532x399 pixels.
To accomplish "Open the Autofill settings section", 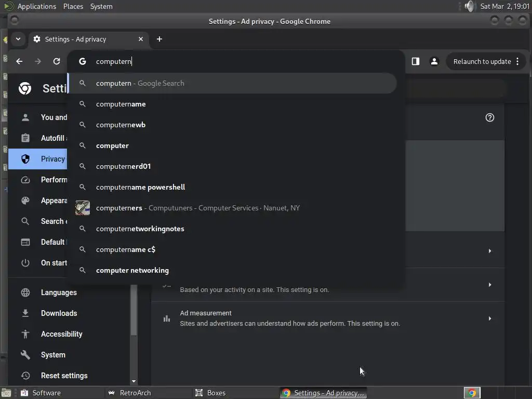I will tap(38, 138).
